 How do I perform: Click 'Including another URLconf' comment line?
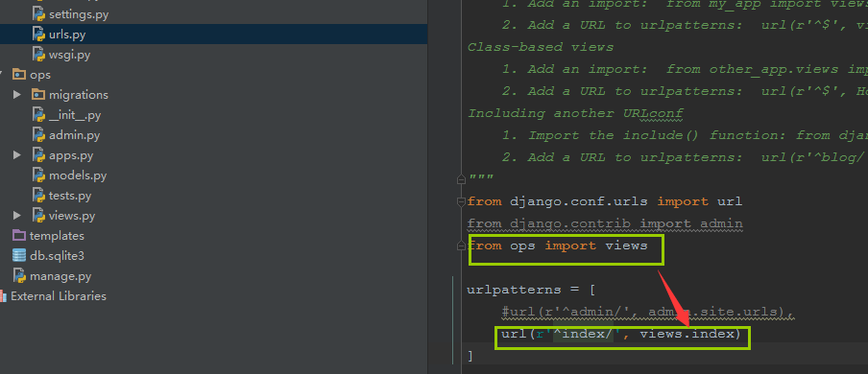(575, 113)
